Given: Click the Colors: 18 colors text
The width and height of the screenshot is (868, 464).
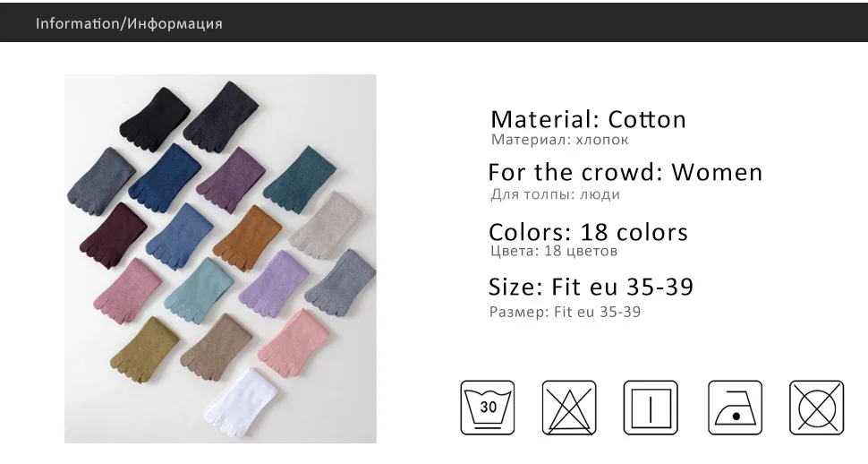Looking at the screenshot, I should (x=588, y=232).
